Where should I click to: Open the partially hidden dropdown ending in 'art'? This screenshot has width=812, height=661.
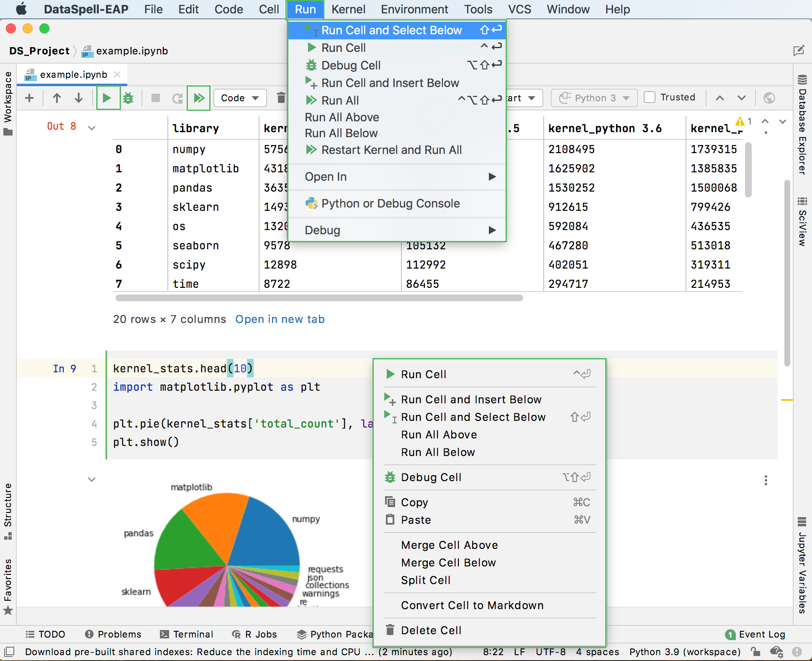[x=524, y=98]
